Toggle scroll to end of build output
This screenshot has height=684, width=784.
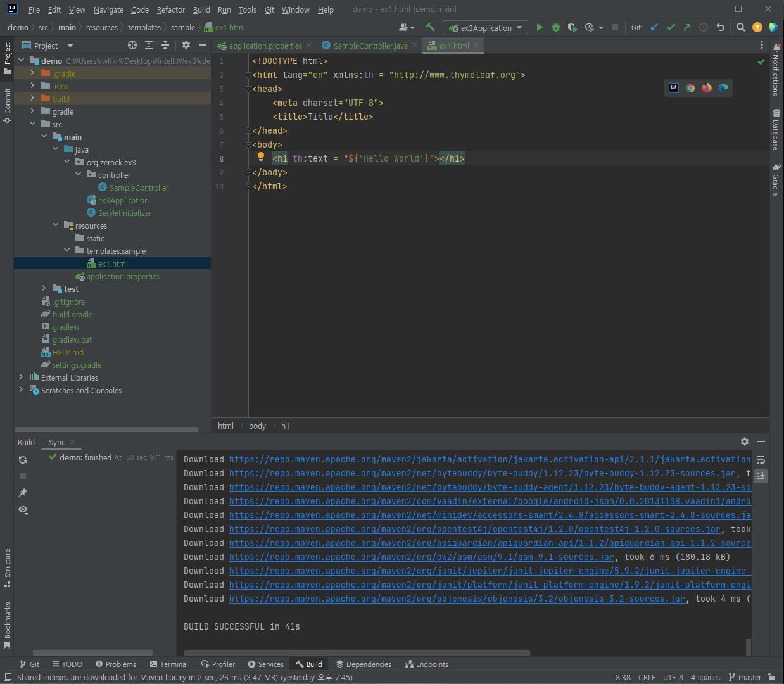coord(761,476)
